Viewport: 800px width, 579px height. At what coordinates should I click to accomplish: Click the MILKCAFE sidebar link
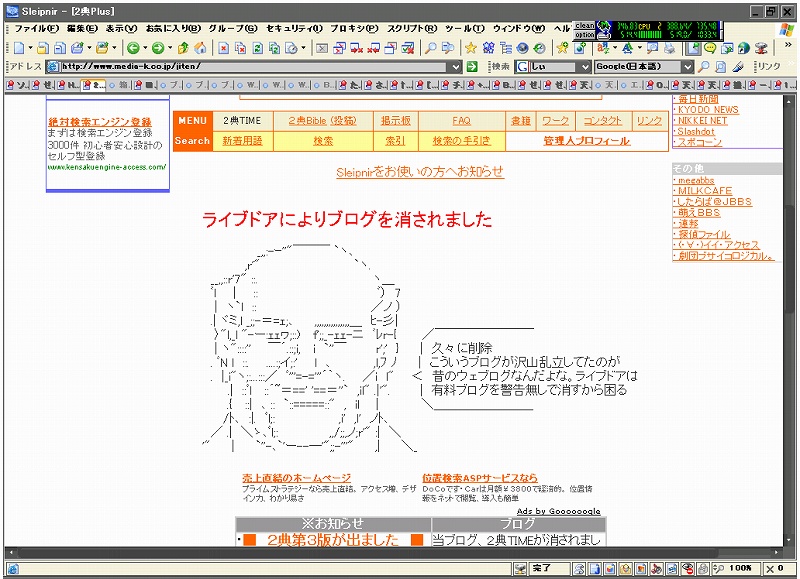(705, 191)
